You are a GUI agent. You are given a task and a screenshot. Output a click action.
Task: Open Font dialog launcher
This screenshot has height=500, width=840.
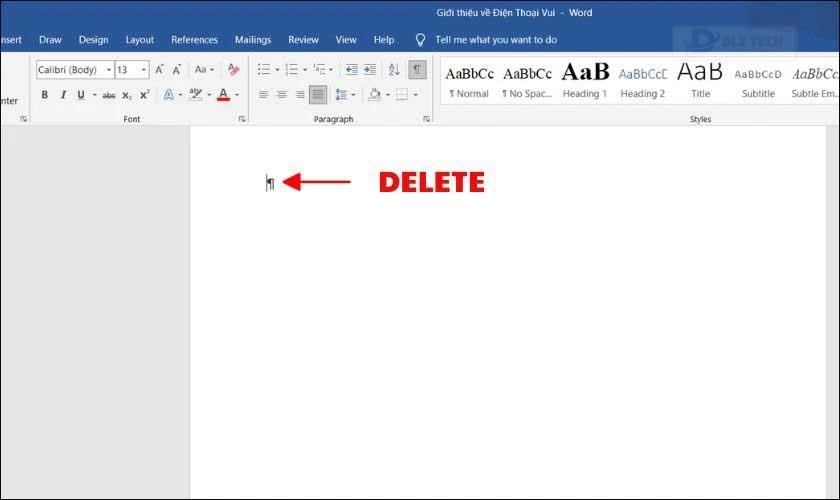pos(242,119)
